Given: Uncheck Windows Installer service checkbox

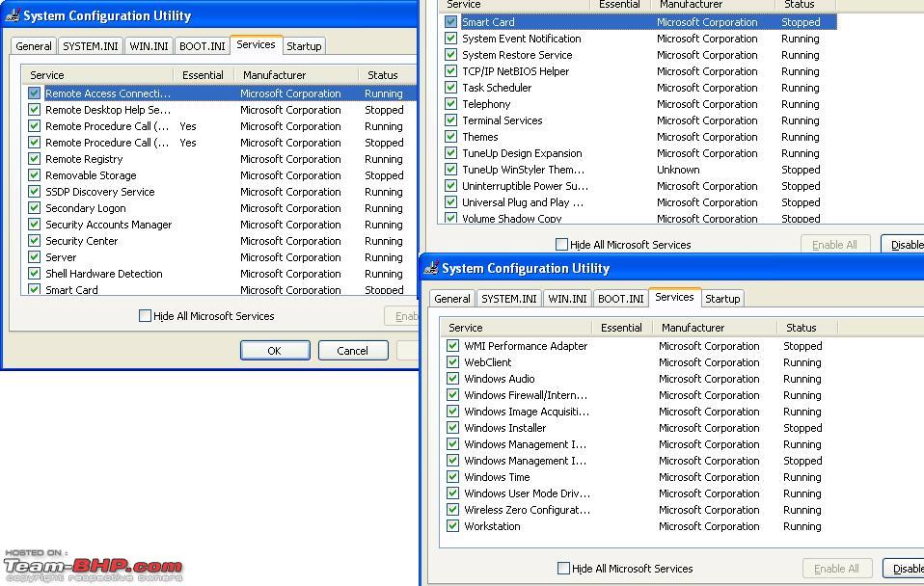Looking at the screenshot, I should pos(452,428).
